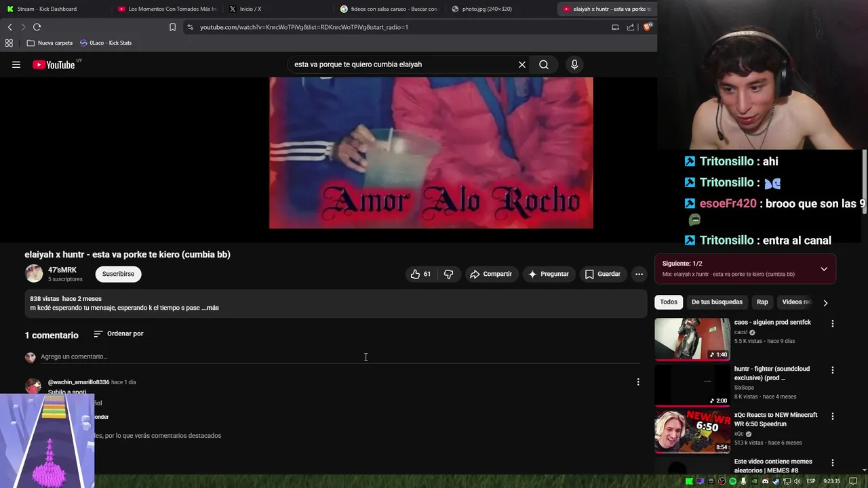Image resolution: width=868 pixels, height=488 pixels.
Task: Show more filter chips with right arrow
Action: [x=825, y=303]
